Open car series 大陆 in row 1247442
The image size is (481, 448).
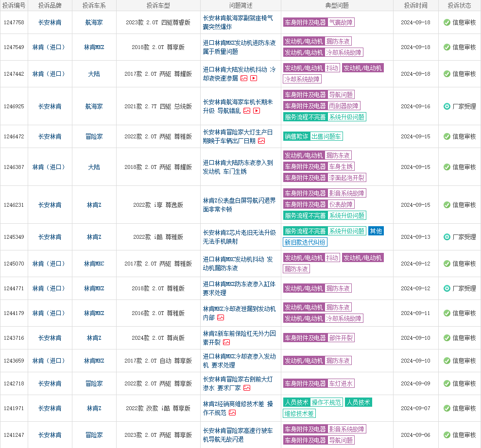tap(94, 74)
